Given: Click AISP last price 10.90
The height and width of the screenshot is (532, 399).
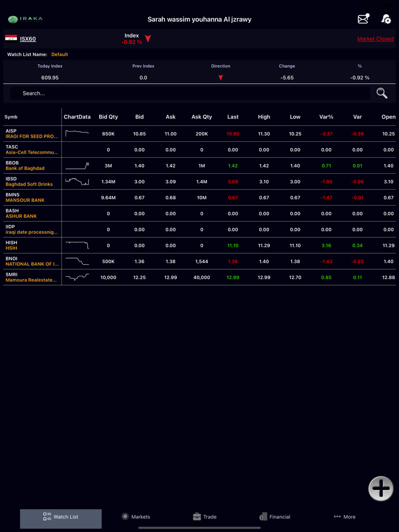Looking at the screenshot, I should pyautogui.click(x=233, y=134).
